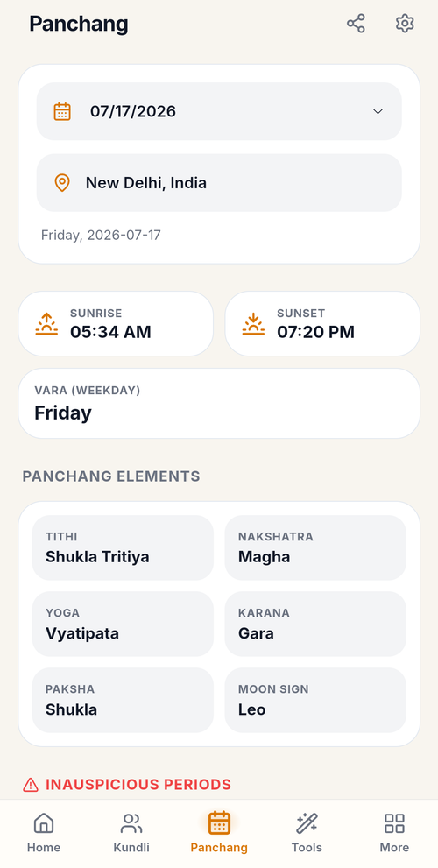Viewport: 438px width, 868px height.
Task: Open the Tools tab
Action: 307,833
